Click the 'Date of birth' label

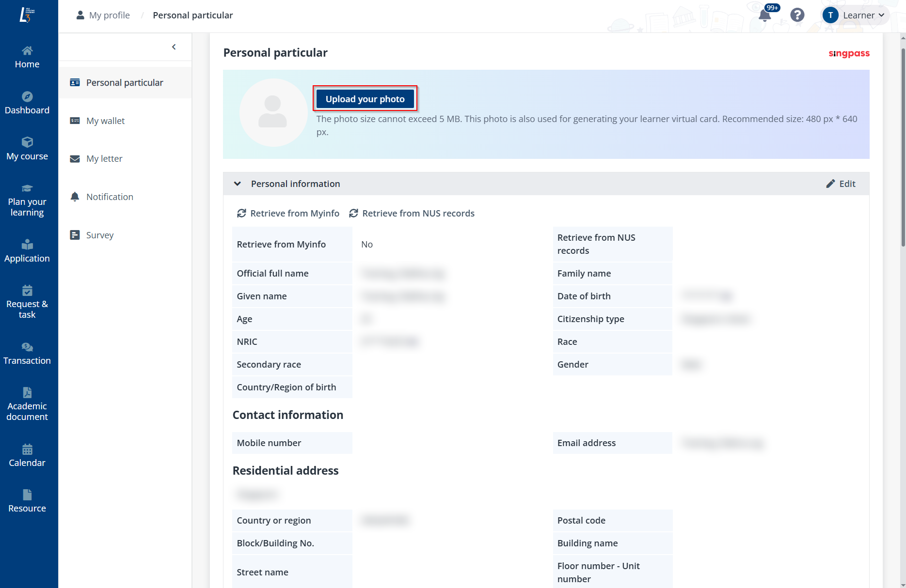pyautogui.click(x=584, y=296)
